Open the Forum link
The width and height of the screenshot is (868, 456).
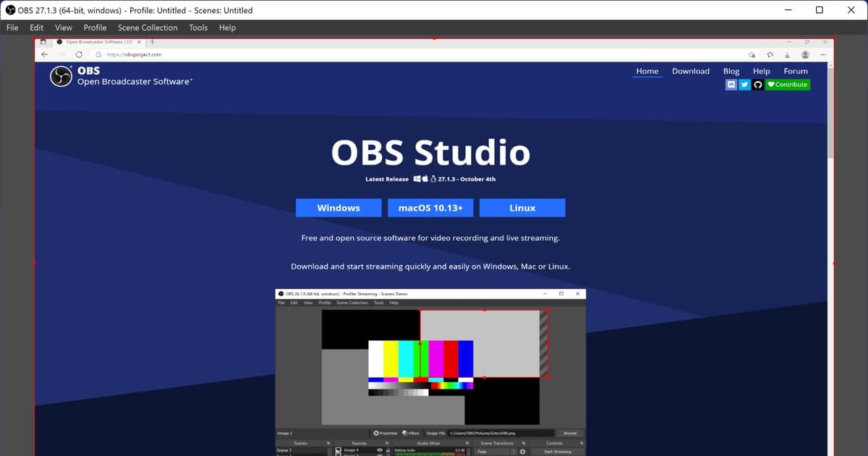pyautogui.click(x=796, y=71)
